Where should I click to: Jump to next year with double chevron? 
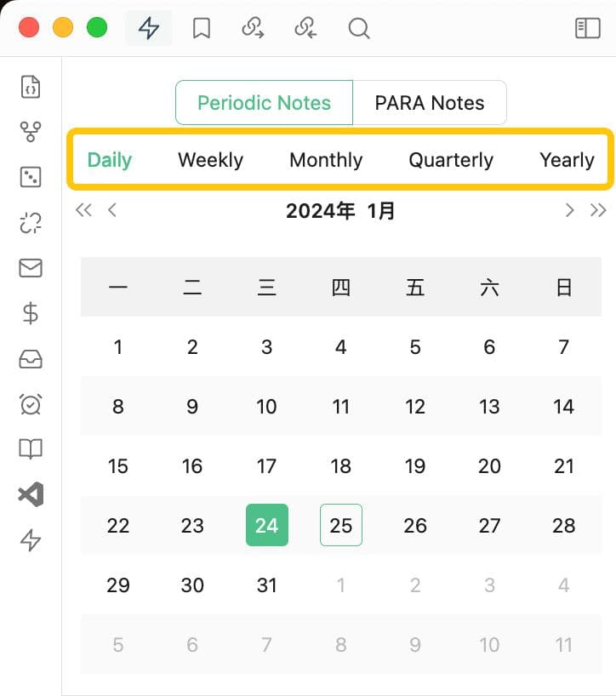(x=598, y=210)
